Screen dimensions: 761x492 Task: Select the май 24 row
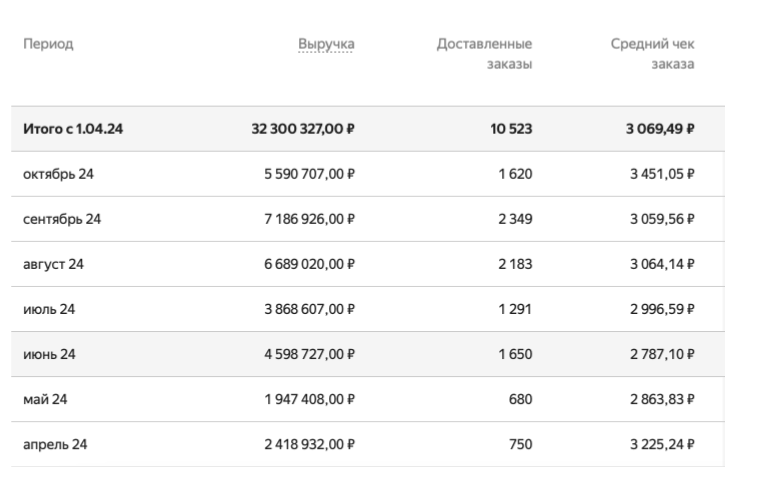click(46, 399)
